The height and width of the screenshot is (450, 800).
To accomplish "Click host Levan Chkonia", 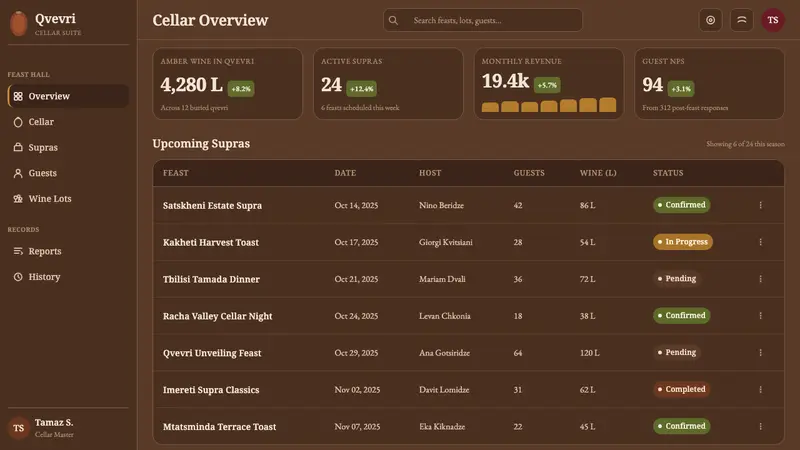I will pyautogui.click(x=445, y=316).
